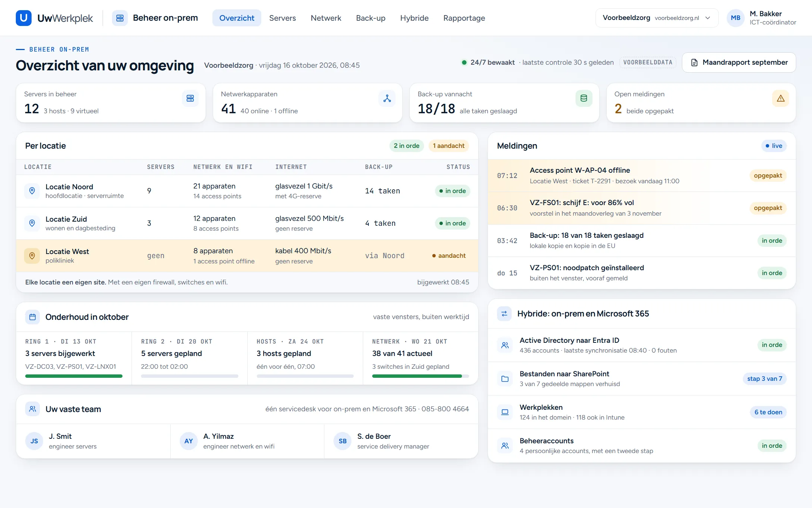The width and height of the screenshot is (812, 508).
Task: Open the Rapportage tab
Action: (x=464, y=18)
